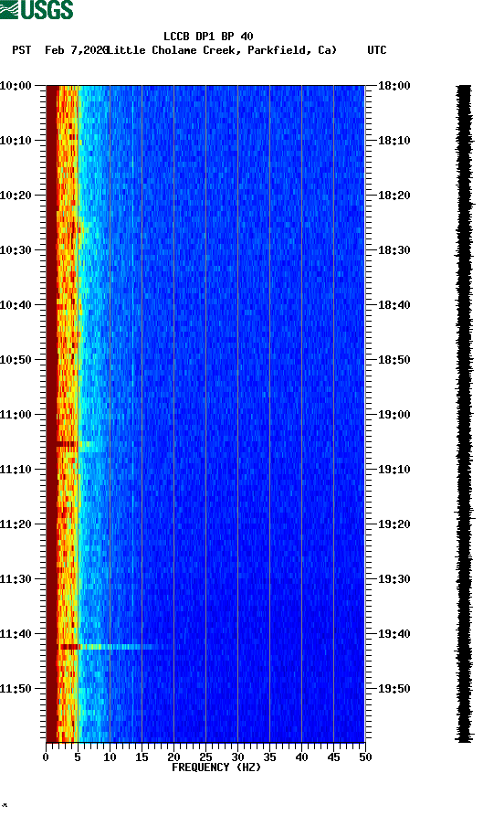Click the 11:10 PST time label
This screenshot has height=815, width=504.
pyautogui.click(x=16, y=470)
